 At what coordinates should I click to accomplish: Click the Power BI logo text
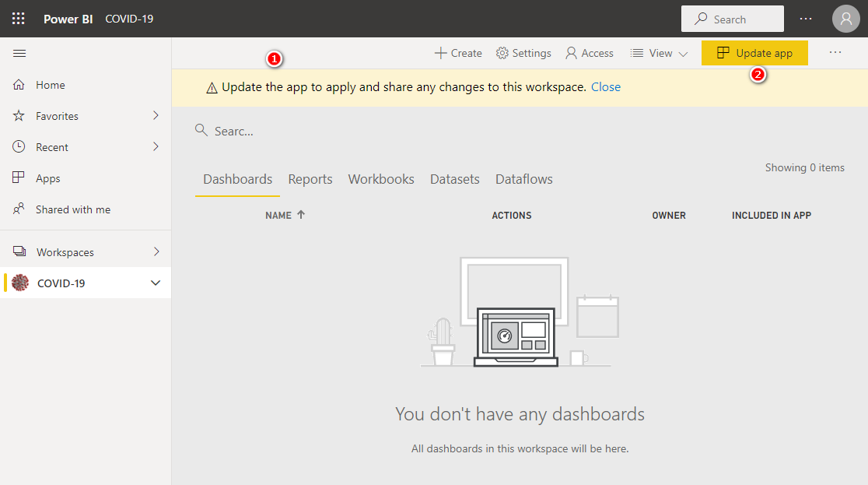pyautogui.click(x=68, y=19)
